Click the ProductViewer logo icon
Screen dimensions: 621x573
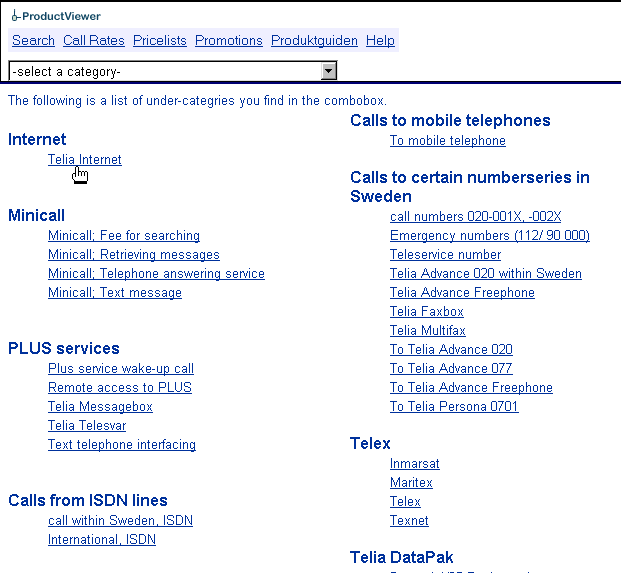15,16
